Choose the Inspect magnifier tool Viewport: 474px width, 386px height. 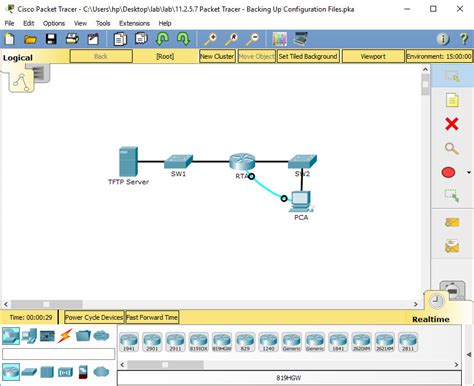452,148
